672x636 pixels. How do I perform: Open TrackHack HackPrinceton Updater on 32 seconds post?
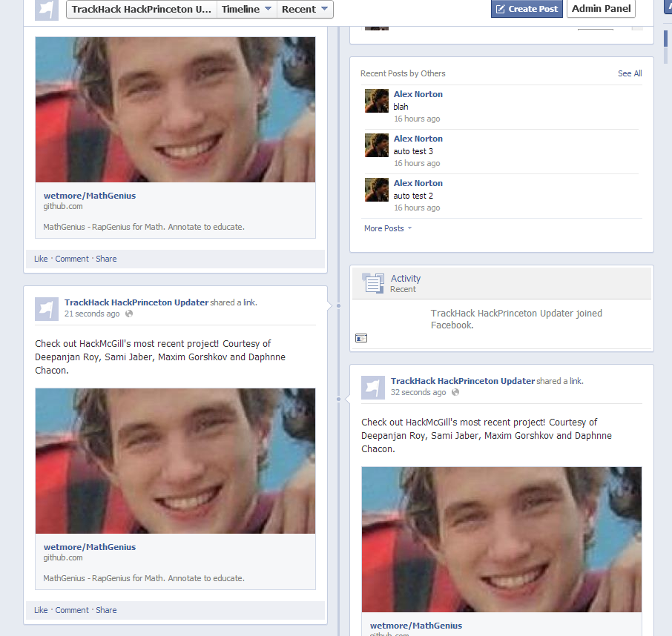(462, 381)
